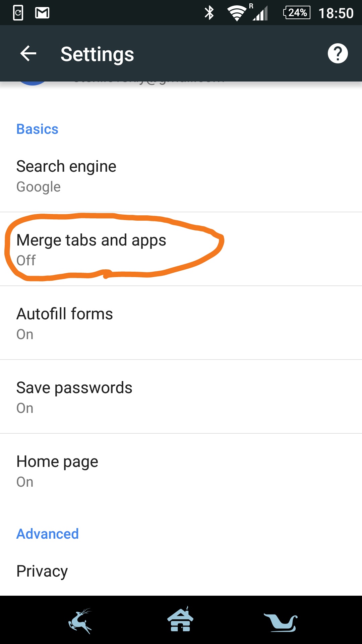The width and height of the screenshot is (362, 644).
Task: Tap the Basics section header
Action: [x=37, y=129]
